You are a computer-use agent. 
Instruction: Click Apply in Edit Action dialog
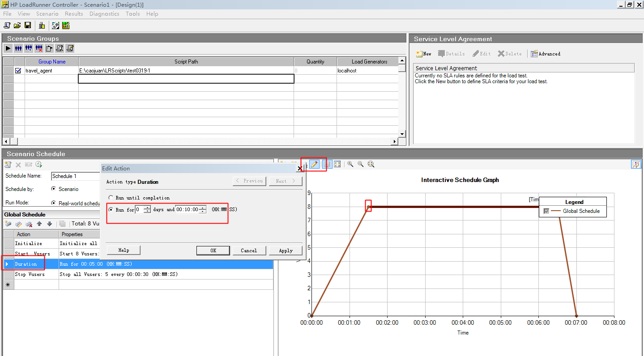tap(286, 250)
